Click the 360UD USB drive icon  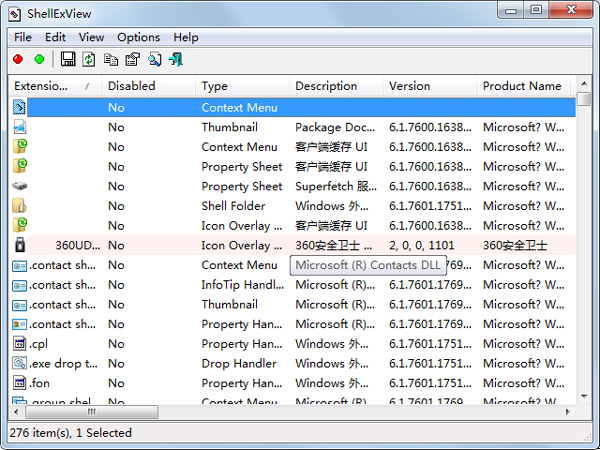20,245
